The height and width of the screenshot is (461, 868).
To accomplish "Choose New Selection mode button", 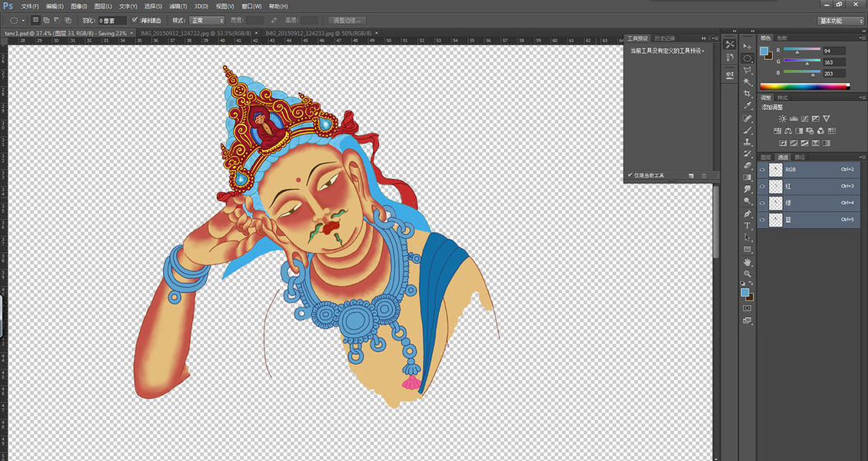I will tap(35, 21).
